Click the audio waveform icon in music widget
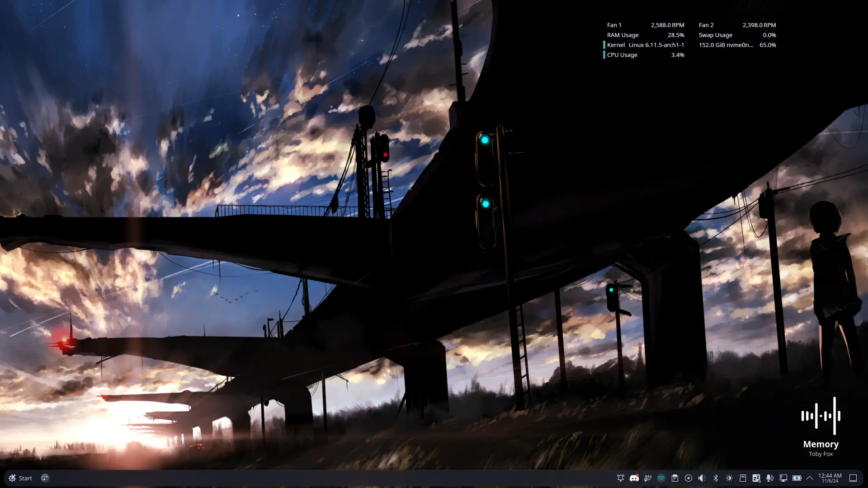This screenshot has height=488, width=868. tap(821, 416)
